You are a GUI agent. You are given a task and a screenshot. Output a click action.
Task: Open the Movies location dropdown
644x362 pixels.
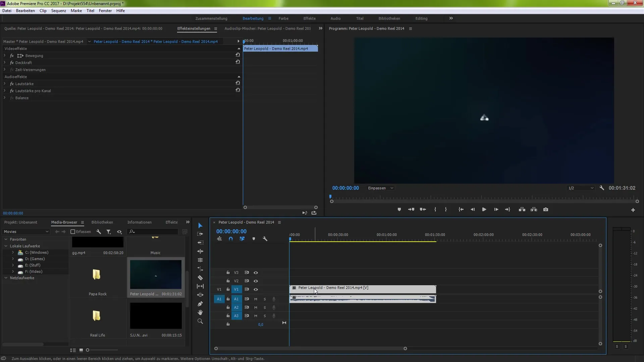(x=26, y=232)
